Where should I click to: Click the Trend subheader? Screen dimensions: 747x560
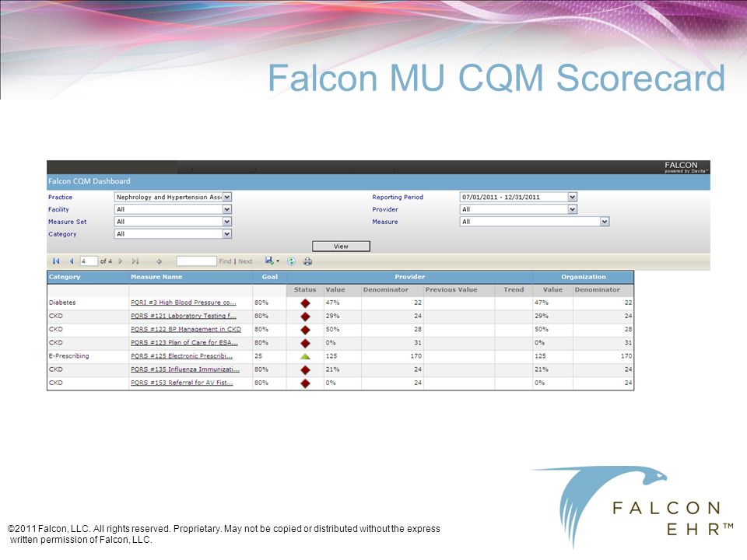(x=514, y=289)
